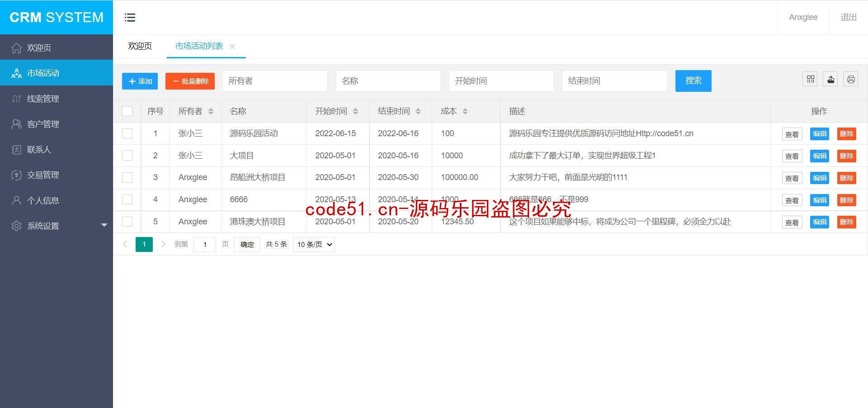Click the print table icon
Viewport: 868px width, 408px height.
pyautogui.click(x=851, y=79)
